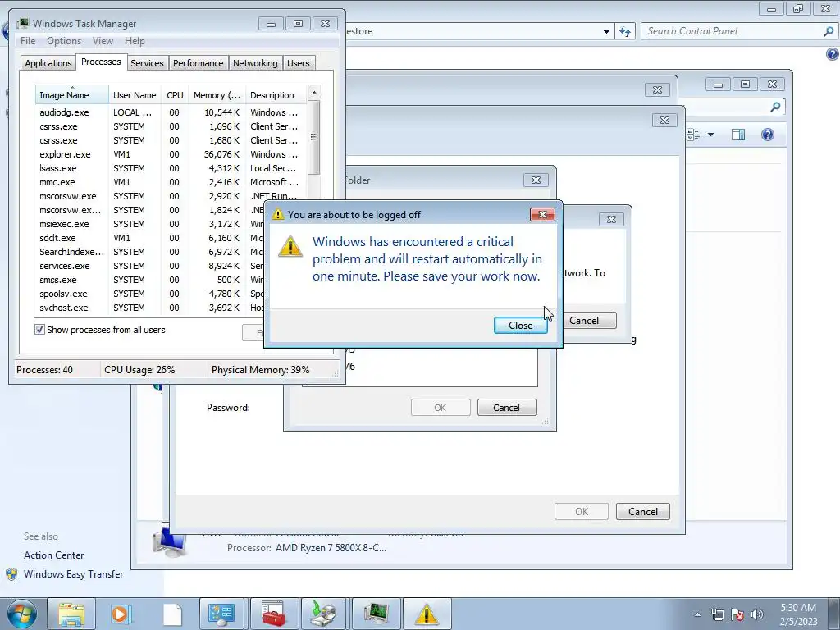Sort processes by Memory column header

click(217, 95)
